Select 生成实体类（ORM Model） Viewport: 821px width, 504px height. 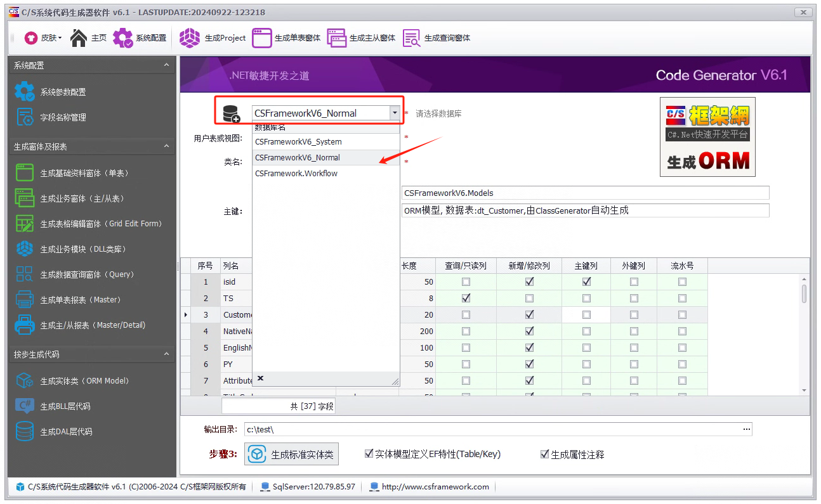pyautogui.click(x=84, y=381)
